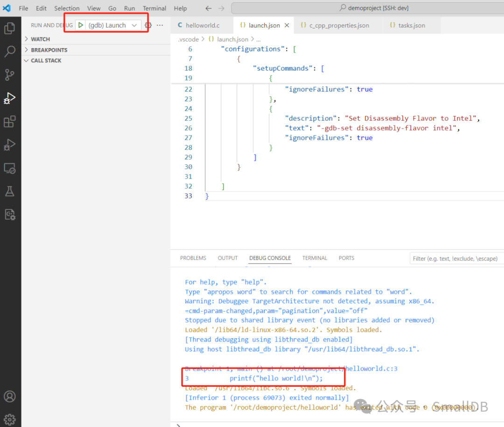Switch to the PORTS panel tab
Viewport: 504px width, 427px height.
[346, 258]
